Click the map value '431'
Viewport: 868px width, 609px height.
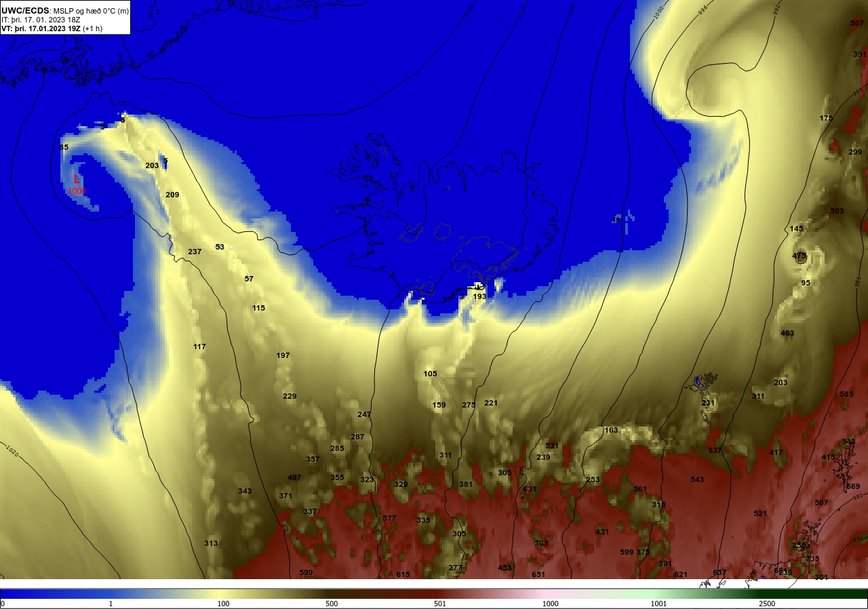coord(602,532)
